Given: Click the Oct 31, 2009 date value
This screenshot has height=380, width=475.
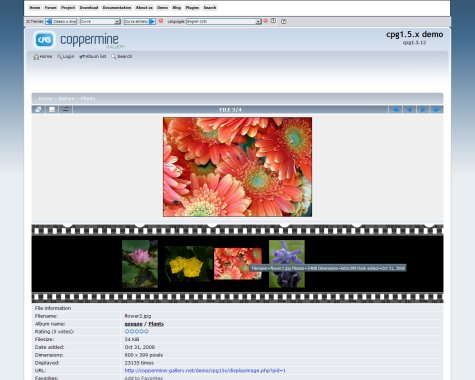Looking at the screenshot, I should pyautogui.click(x=140, y=347).
